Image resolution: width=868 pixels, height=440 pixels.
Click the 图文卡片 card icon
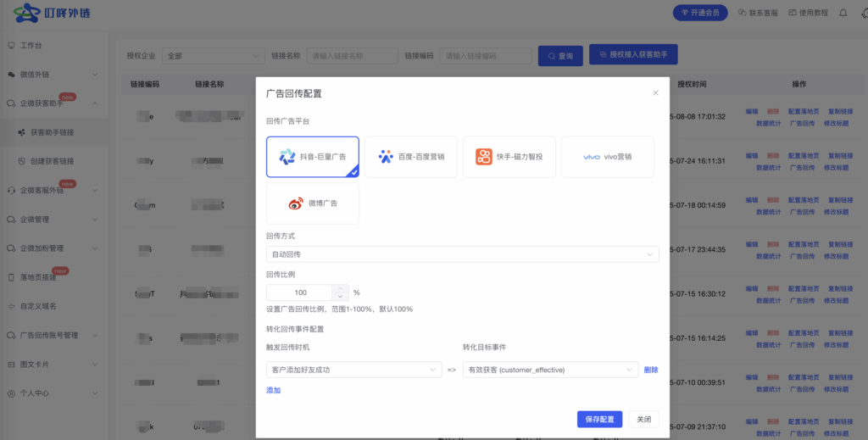11,365
